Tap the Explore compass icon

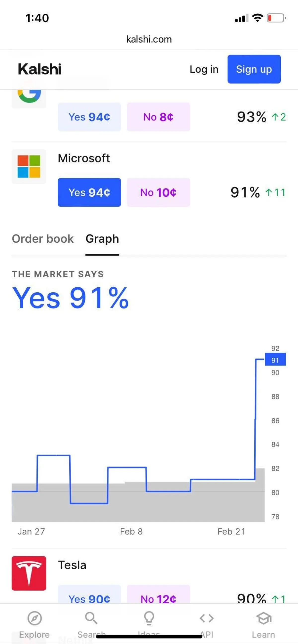tap(35, 618)
